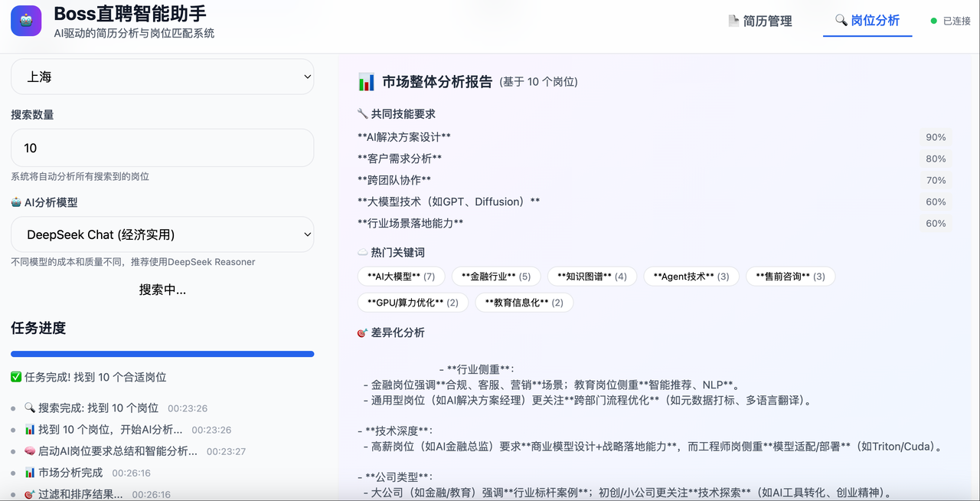Click the **行业场景落地能力** skill text
Viewport: 980px width, 501px height.
pos(410,223)
